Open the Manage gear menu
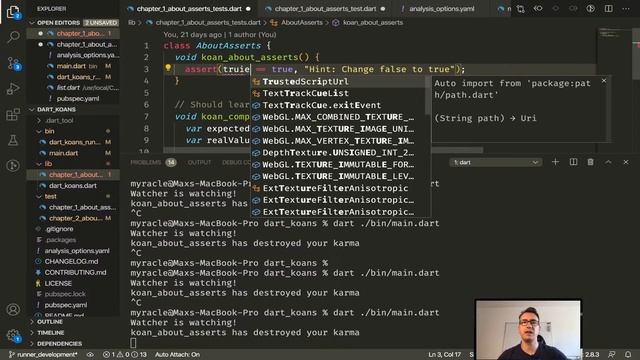Viewport: 640px width, 360px height. point(13,336)
